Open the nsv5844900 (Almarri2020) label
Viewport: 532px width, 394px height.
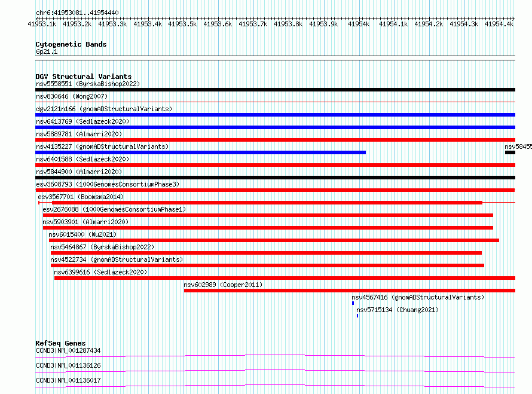tap(79, 172)
